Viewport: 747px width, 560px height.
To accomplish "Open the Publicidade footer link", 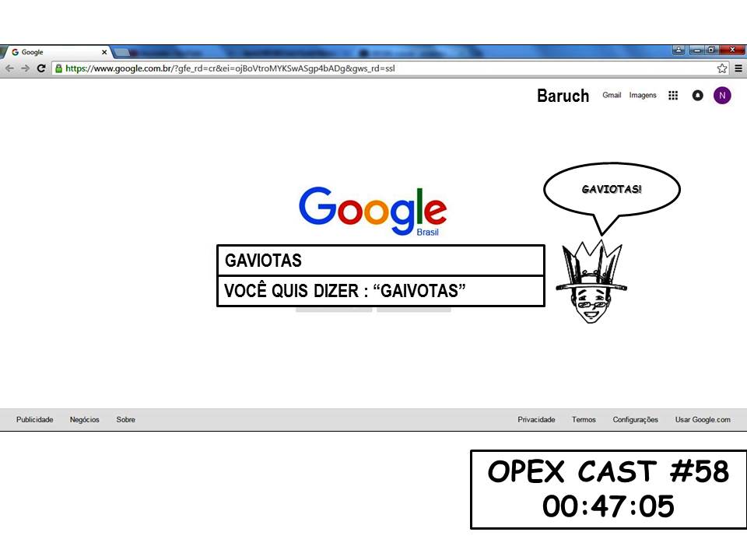I will tap(35, 420).
